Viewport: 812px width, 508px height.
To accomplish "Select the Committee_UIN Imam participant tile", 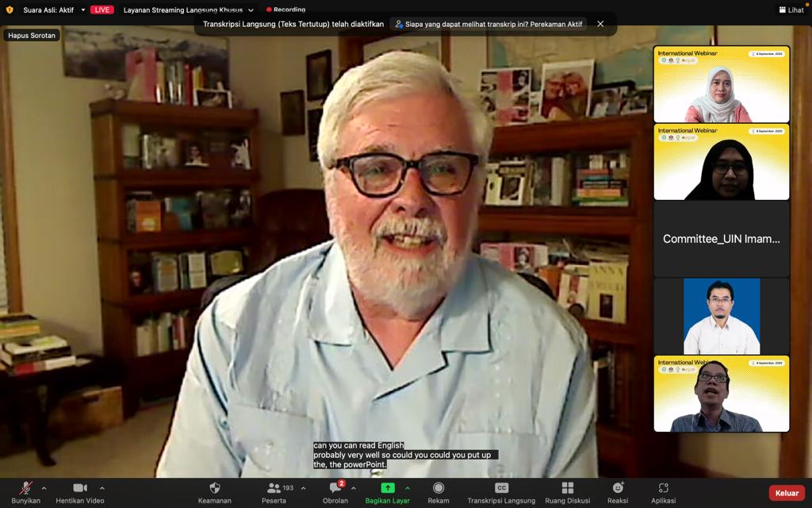I will pos(721,238).
